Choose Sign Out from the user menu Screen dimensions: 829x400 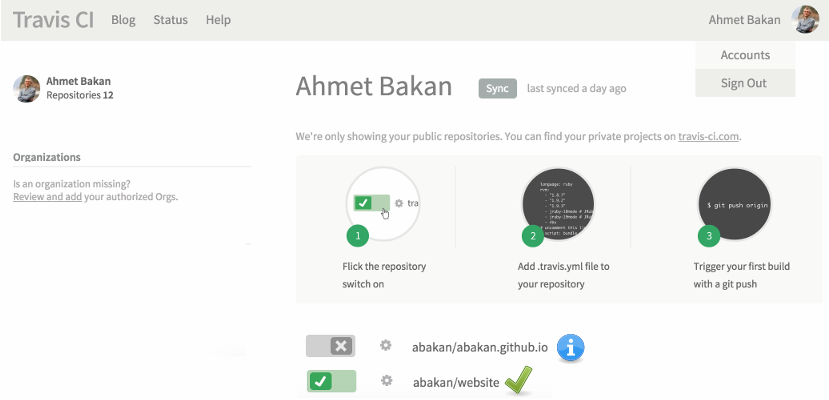point(745,83)
